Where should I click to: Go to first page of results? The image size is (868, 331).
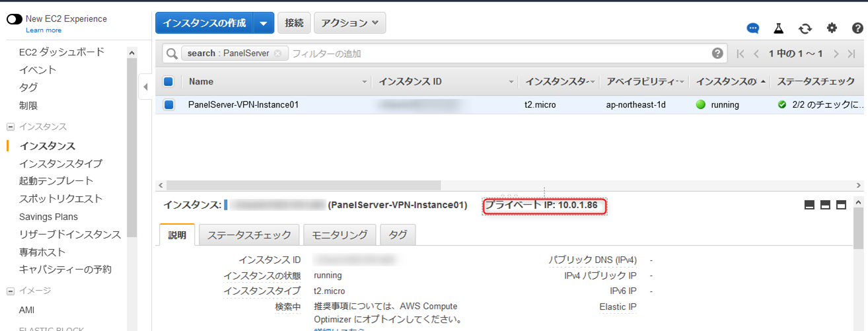741,54
